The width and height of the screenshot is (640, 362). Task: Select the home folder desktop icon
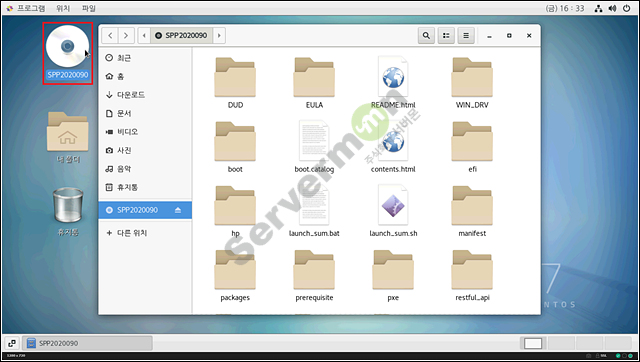tap(68, 138)
